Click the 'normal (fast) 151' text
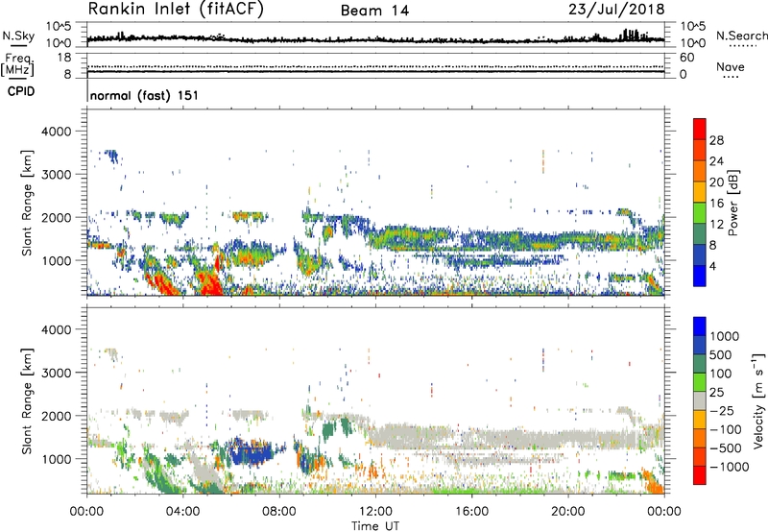The width and height of the screenshot is (768, 532). (145, 95)
